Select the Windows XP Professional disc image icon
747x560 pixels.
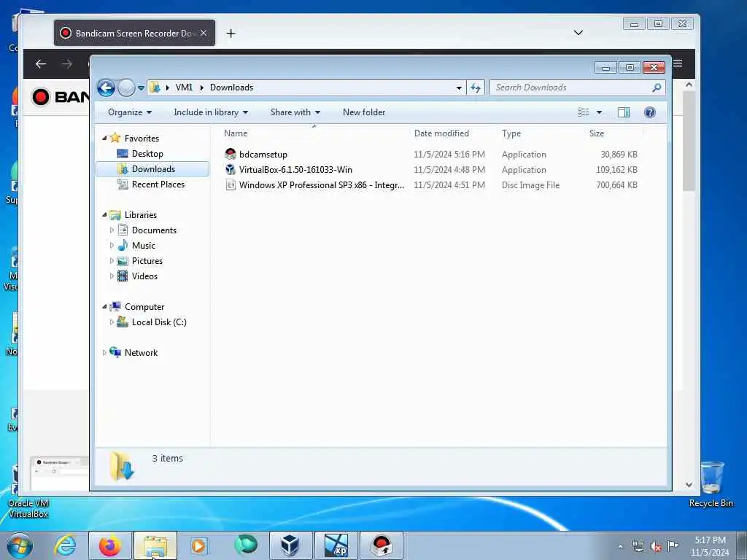(x=231, y=184)
